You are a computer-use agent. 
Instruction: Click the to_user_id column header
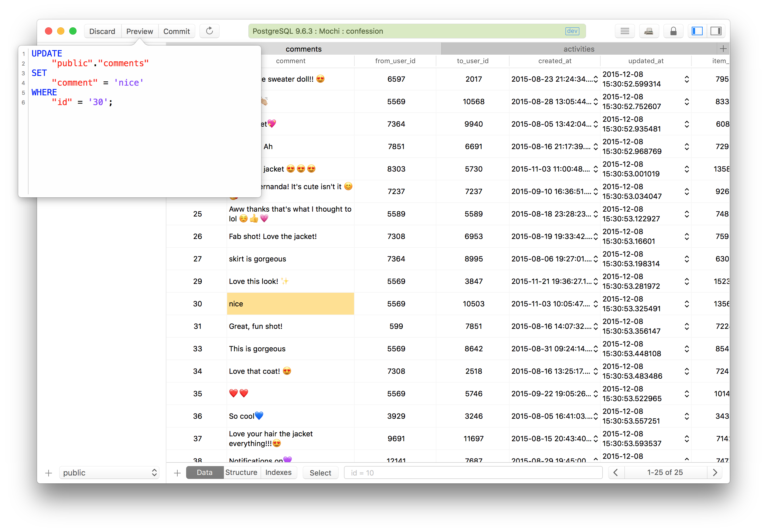point(472,61)
